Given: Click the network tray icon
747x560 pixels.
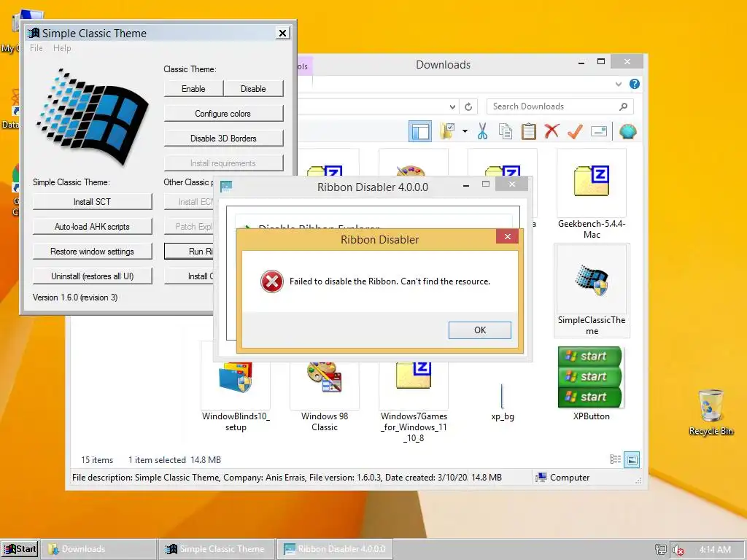Looking at the screenshot, I should coord(660,550).
